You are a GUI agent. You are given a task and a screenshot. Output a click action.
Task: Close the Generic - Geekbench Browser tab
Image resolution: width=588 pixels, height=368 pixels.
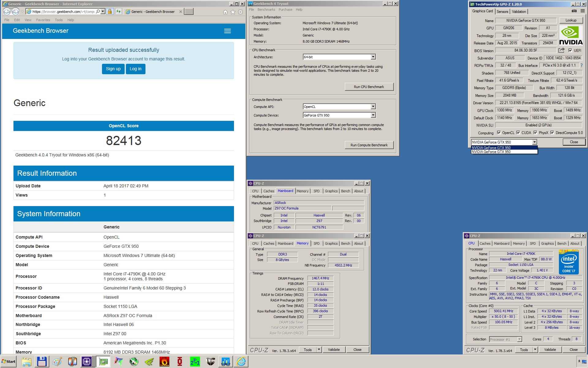point(180,12)
